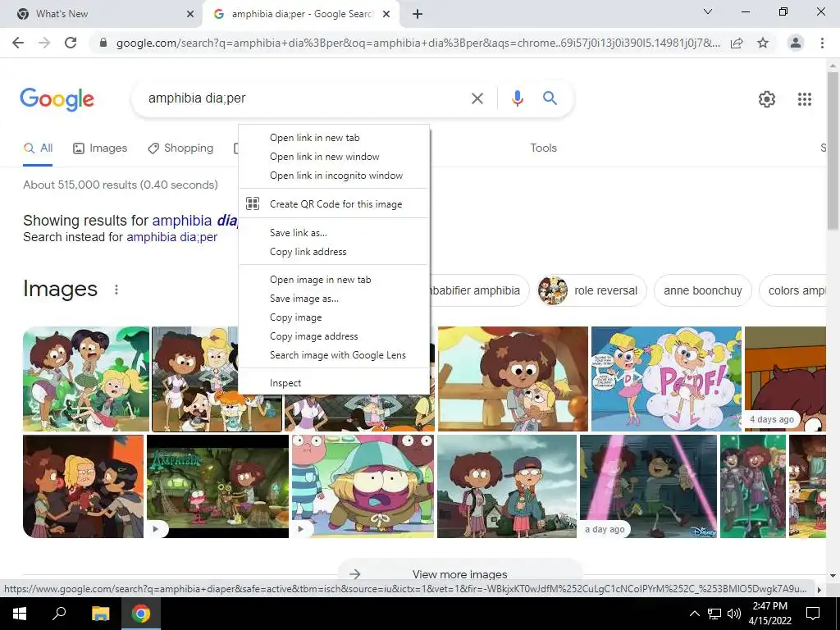Submit search with magnifier icon

[x=550, y=98]
